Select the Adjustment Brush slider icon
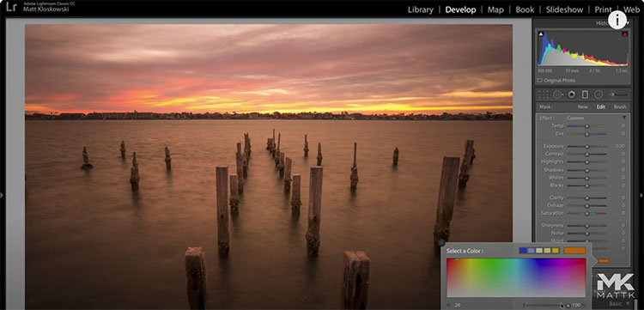644x310 pixels. [x=619, y=94]
